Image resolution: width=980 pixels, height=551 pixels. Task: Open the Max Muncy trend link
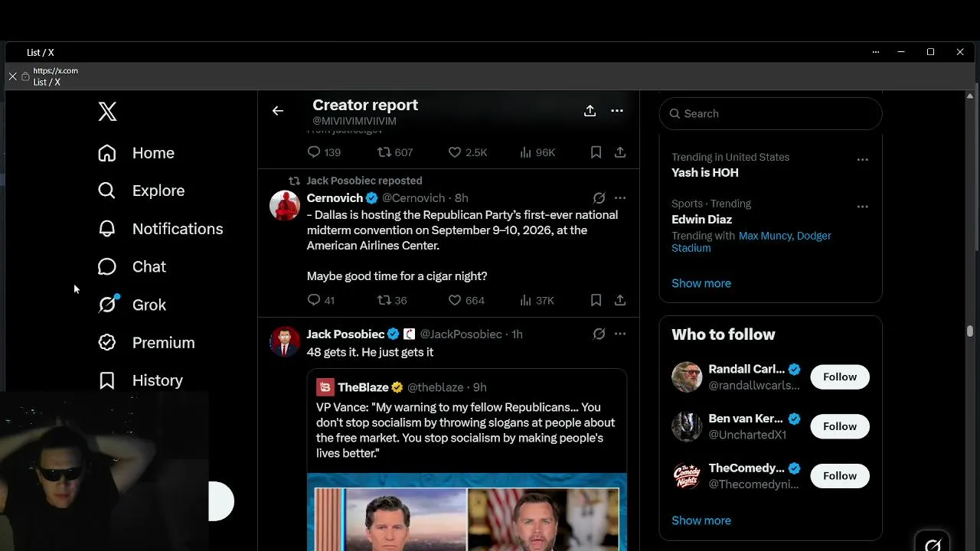point(766,236)
